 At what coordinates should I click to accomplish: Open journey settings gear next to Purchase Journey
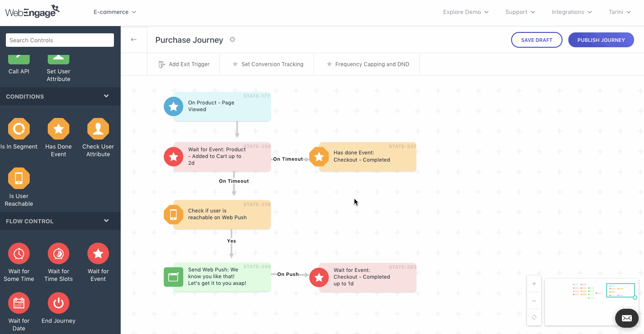point(232,40)
